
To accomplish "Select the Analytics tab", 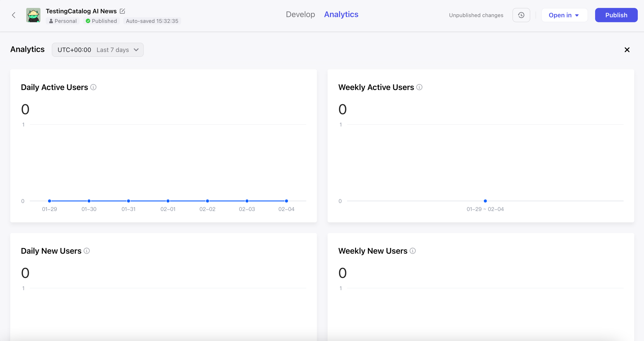I will click(x=341, y=14).
